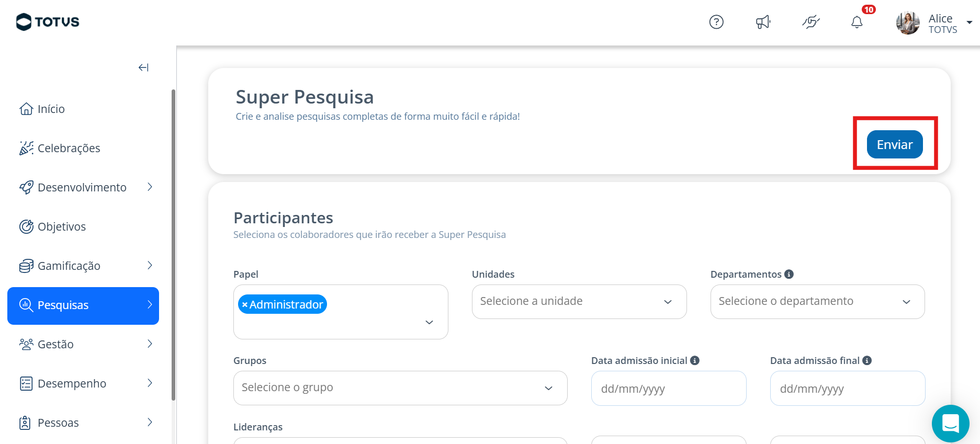The image size is (980, 444).
Task: Expand the Desenvolvimento menu
Action: 87,187
